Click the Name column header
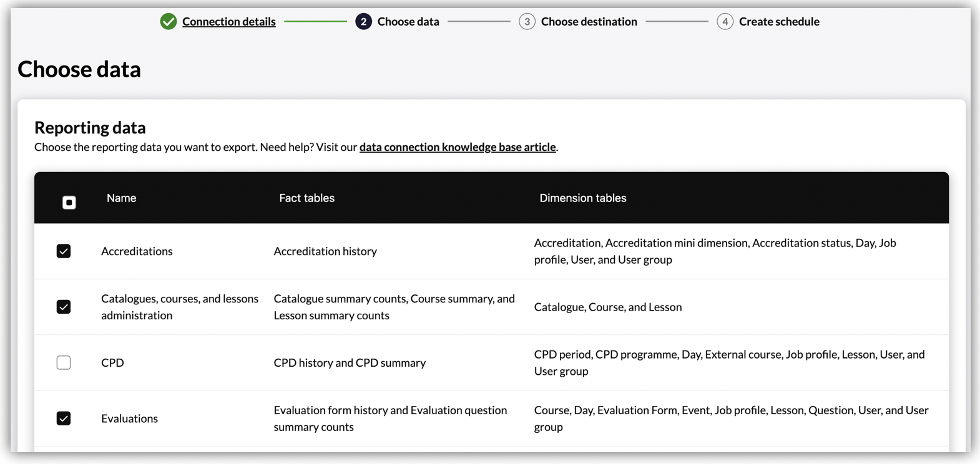980x464 pixels. 121,198
